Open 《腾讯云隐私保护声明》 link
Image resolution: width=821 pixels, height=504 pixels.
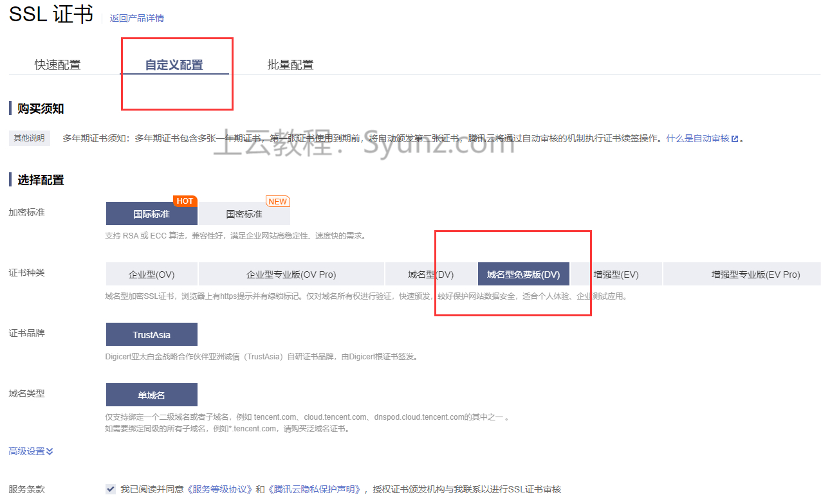[x=315, y=489]
